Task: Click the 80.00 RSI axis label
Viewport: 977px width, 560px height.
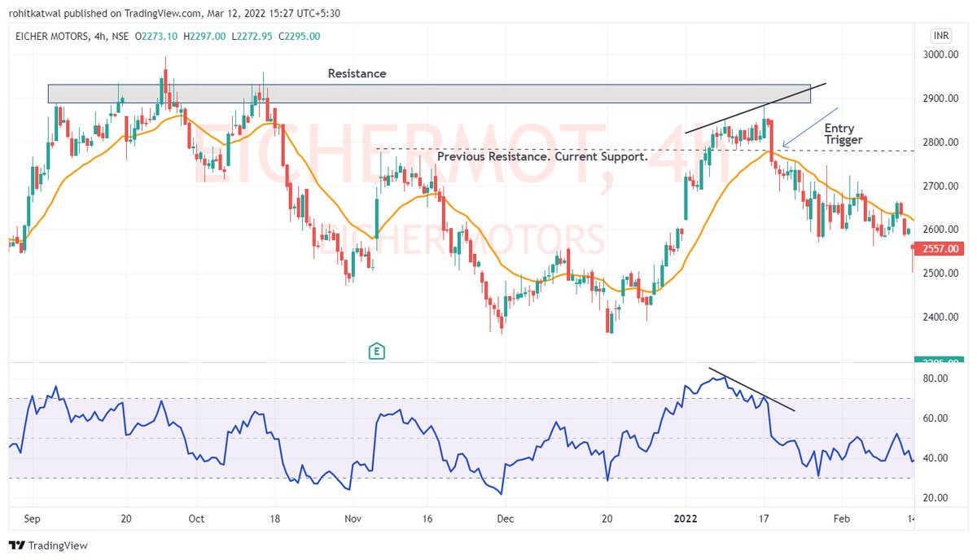Action: pos(935,378)
